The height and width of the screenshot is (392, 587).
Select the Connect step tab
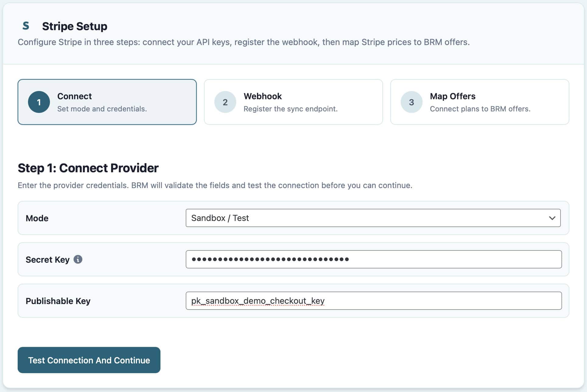tap(107, 102)
